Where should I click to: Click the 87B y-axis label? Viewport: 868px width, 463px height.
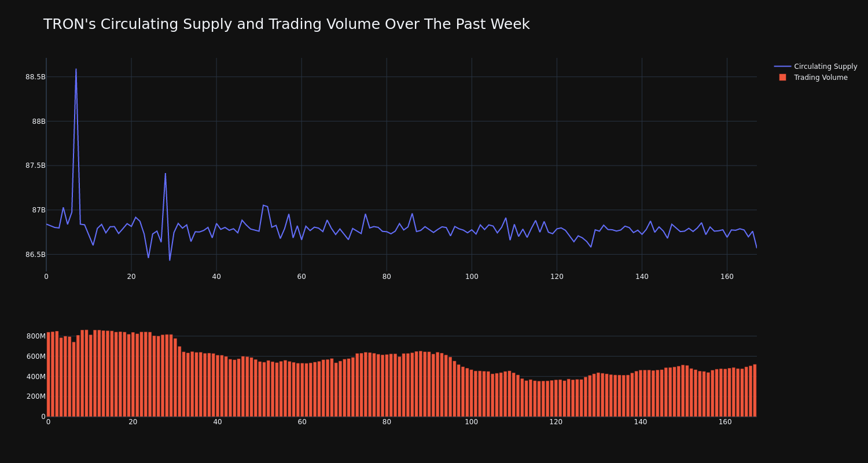38,210
